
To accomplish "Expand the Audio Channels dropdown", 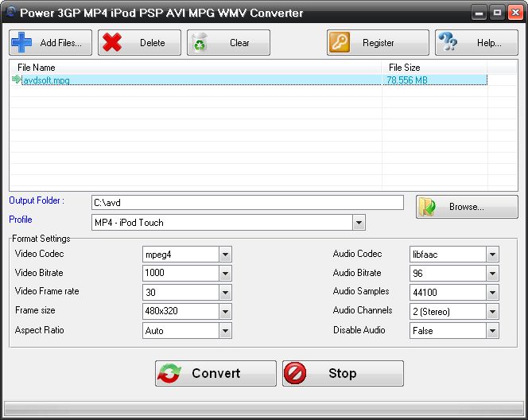I will coord(492,311).
